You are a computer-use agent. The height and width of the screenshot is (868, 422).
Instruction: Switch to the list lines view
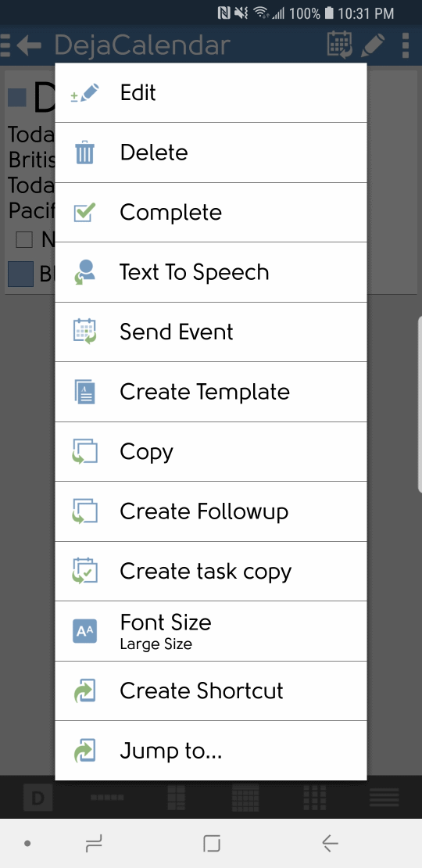(384, 797)
